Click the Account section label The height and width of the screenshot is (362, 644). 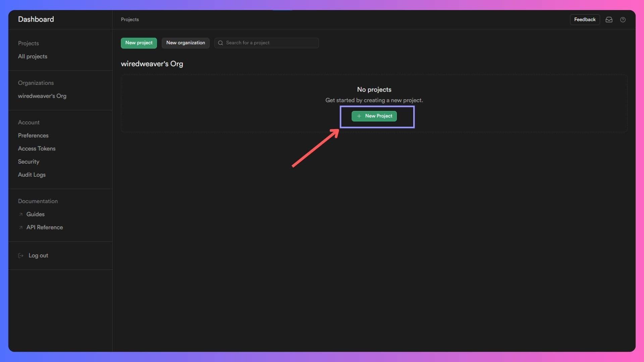(29, 122)
